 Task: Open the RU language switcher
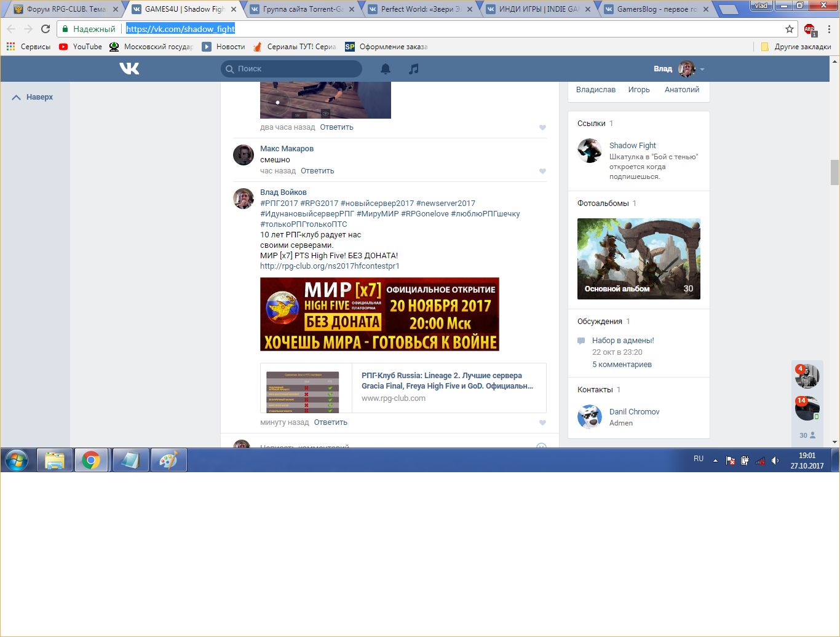699,459
